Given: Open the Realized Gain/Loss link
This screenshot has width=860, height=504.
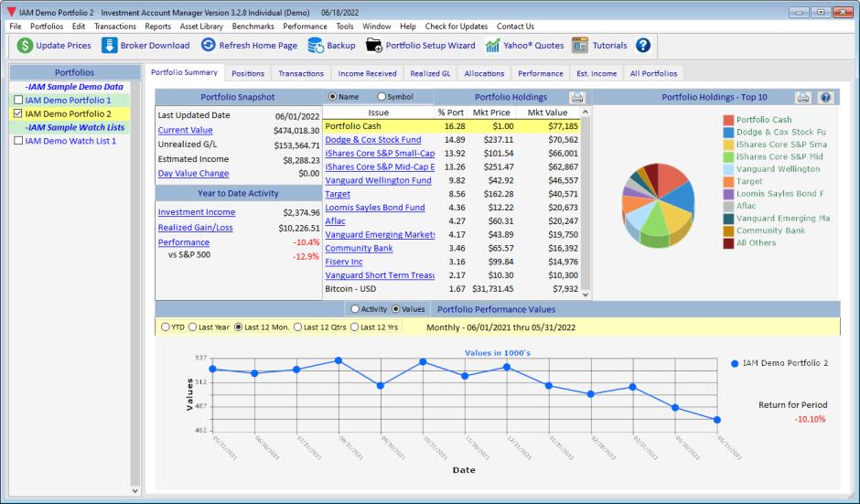Looking at the screenshot, I should coord(195,228).
